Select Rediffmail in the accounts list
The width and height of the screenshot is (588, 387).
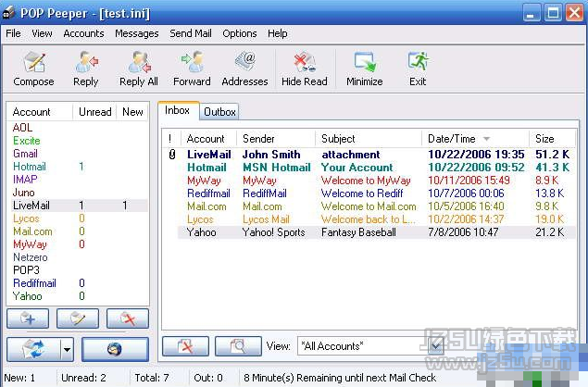pyautogui.click(x=34, y=283)
